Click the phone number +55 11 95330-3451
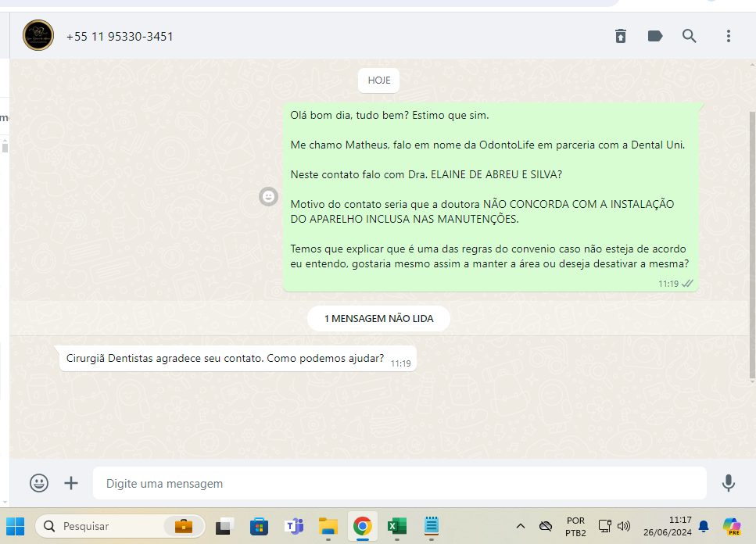The width and height of the screenshot is (756, 544). 120,37
